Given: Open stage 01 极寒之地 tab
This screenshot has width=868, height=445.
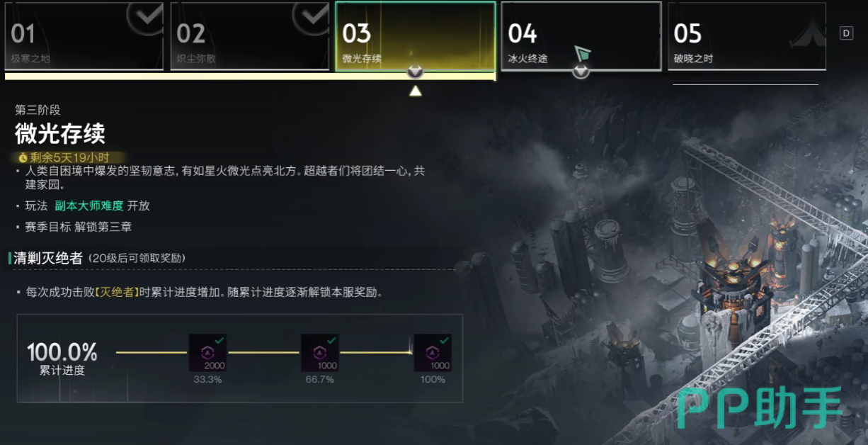Looking at the screenshot, I should (84, 36).
